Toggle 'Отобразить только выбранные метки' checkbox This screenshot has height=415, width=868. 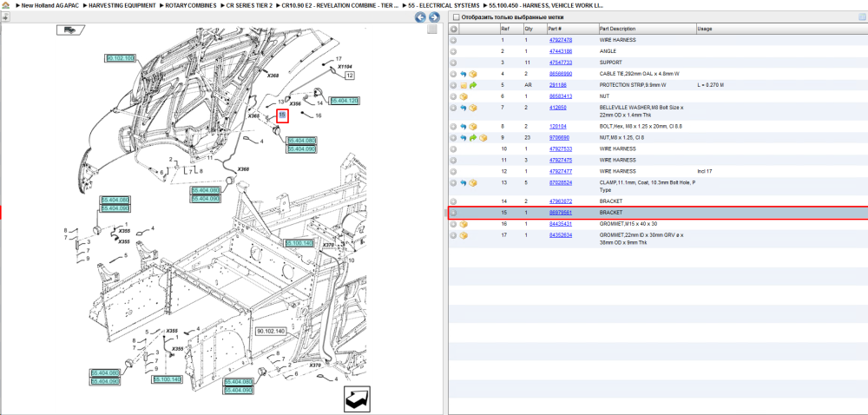point(456,17)
